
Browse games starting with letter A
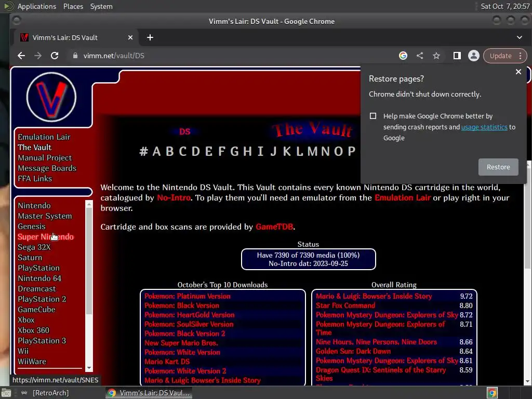click(156, 151)
